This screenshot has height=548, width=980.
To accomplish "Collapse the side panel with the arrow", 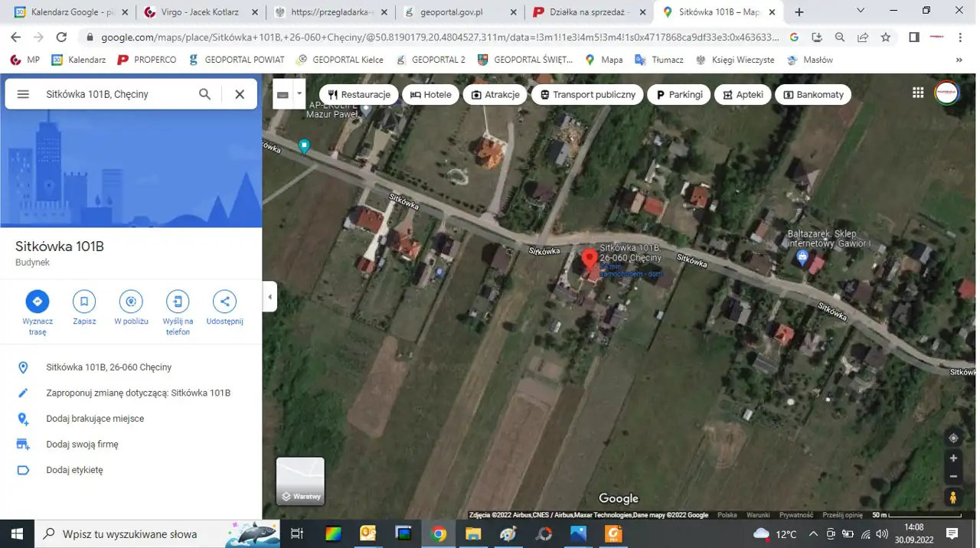I will (x=269, y=297).
